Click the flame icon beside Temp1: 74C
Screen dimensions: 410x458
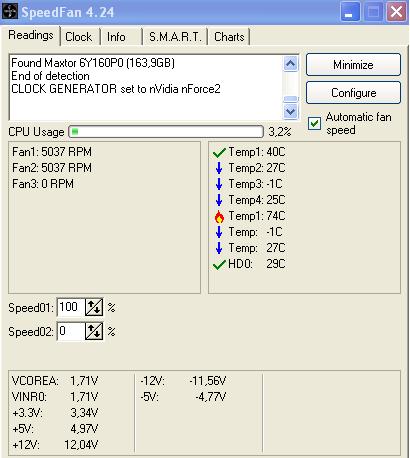(x=219, y=216)
